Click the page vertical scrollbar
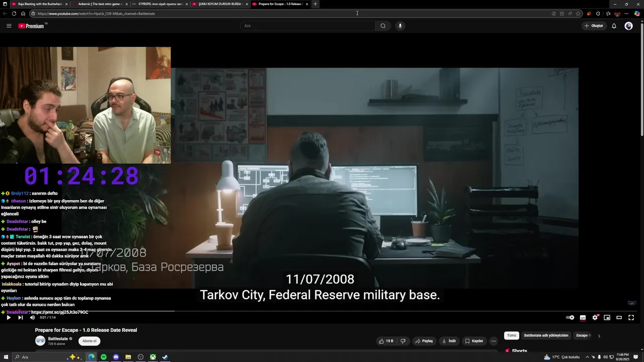The image size is (644, 362). [641, 80]
